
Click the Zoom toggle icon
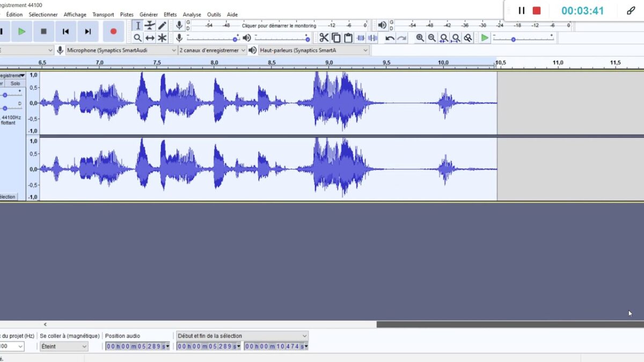coord(468,38)
